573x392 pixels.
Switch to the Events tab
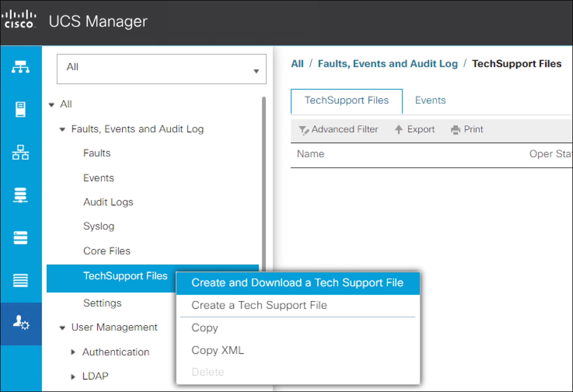tap(430, 101)
